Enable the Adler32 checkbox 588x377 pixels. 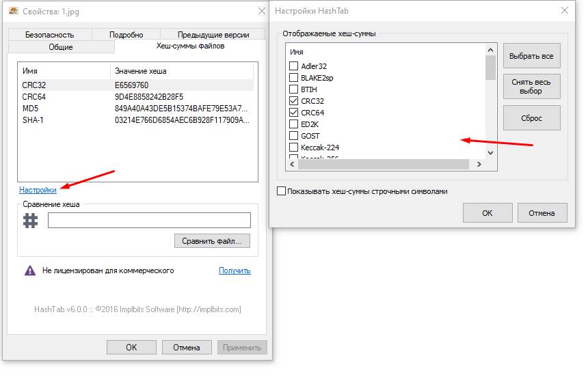[x=293, y=66]
